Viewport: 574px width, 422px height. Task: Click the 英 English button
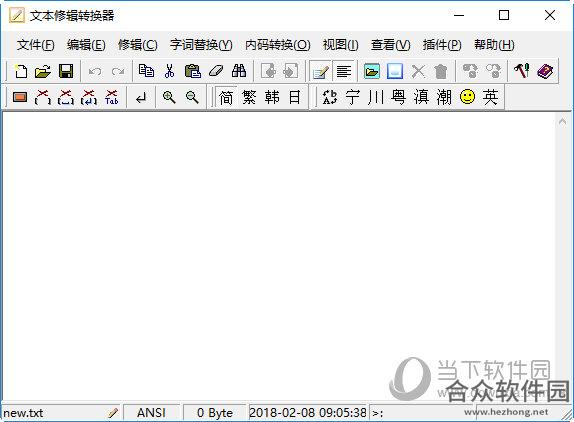tap(490, 97)
